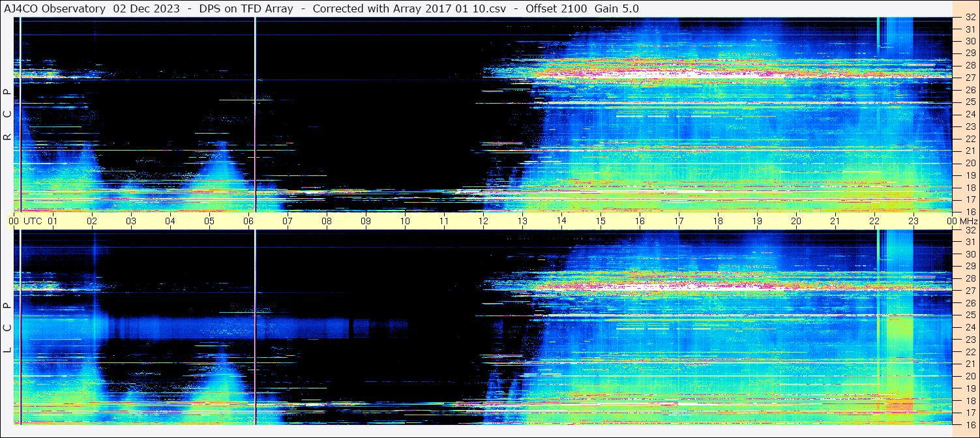This screenshot has width=980, height=438.
Task: Click the MHz unit label on time axis
Action: click(968, 221)
